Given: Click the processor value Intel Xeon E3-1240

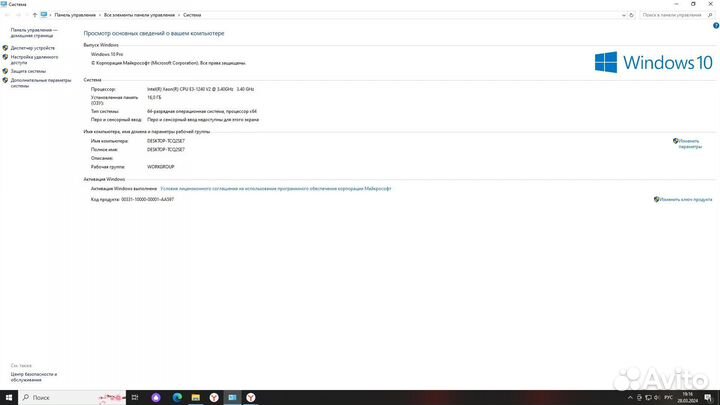Looking at the screenshot, I should point(200,89).
